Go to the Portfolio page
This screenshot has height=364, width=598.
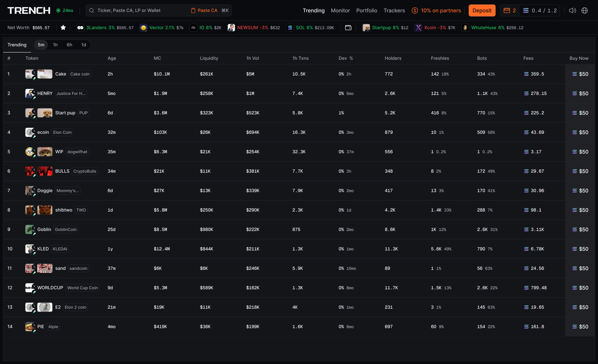coord(367,10)
